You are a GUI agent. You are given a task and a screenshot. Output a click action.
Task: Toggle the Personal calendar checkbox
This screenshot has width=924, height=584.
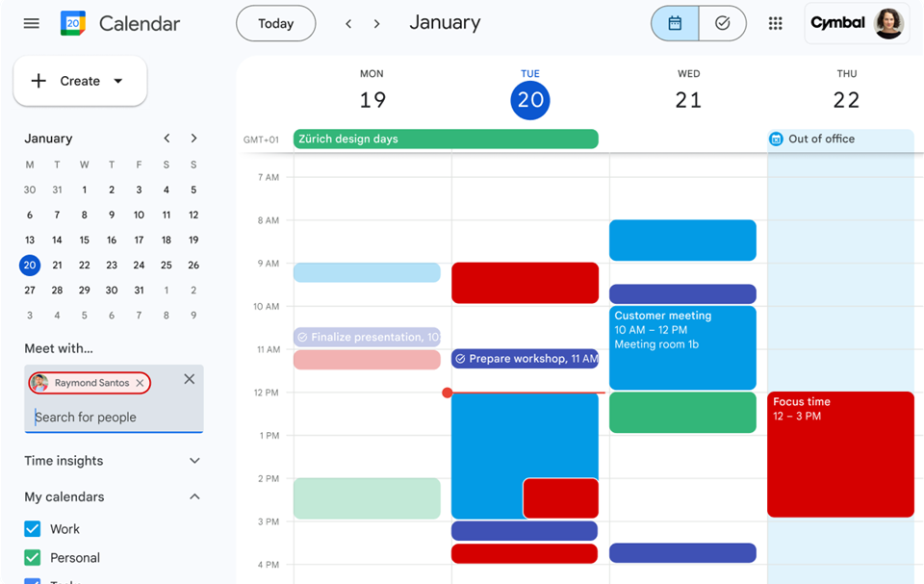33,557
